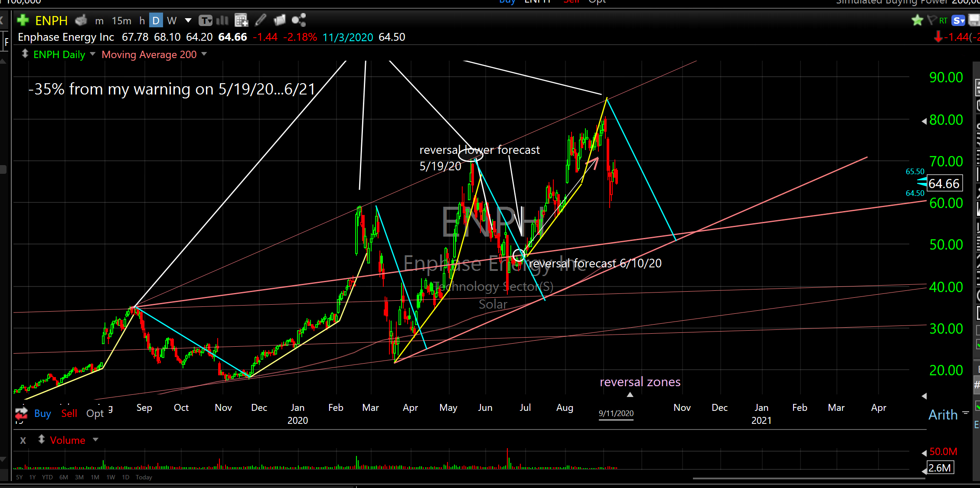The height and width of the screenshot is (488, 980).
Task: Click the blue Buy link
Action: point(42,413)
